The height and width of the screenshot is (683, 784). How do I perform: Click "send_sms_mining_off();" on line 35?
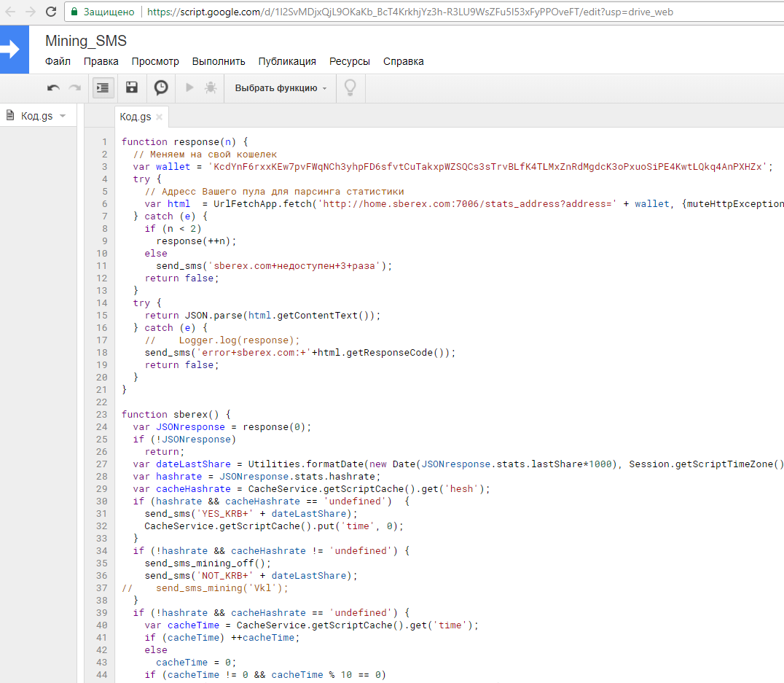click(x=208, y=563)
